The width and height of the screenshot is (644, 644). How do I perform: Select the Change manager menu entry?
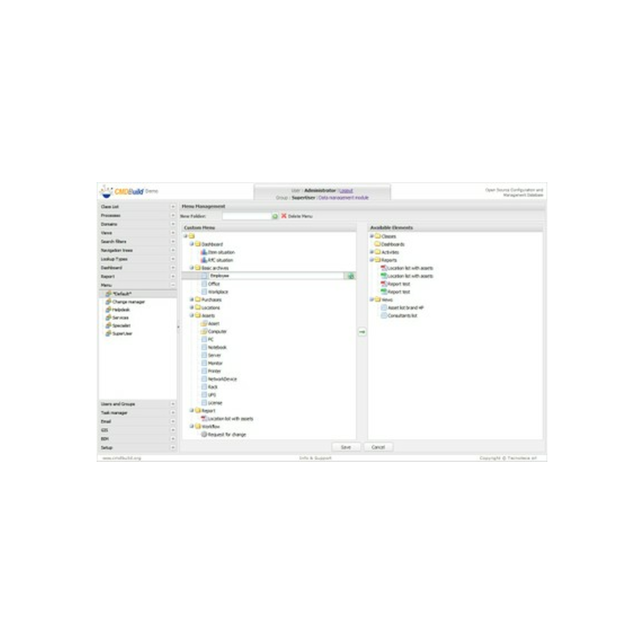click(x=129, y=302)
